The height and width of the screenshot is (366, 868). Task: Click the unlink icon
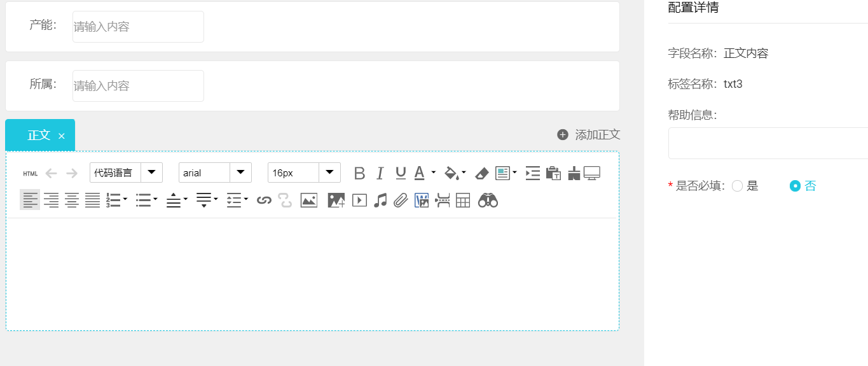point(285,201)
